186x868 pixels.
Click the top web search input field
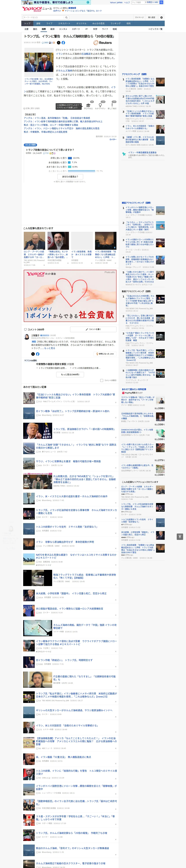[x=138, y=2]
